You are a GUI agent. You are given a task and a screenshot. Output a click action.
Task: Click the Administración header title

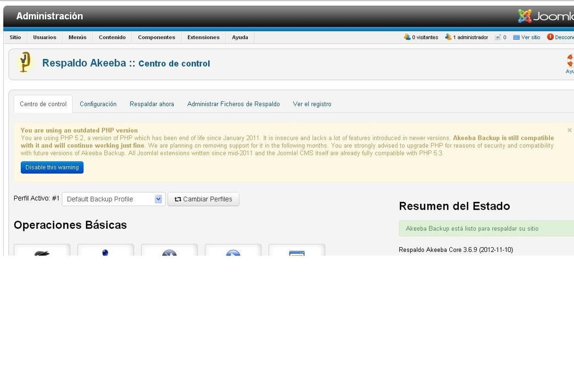click(x=50, y=16)
